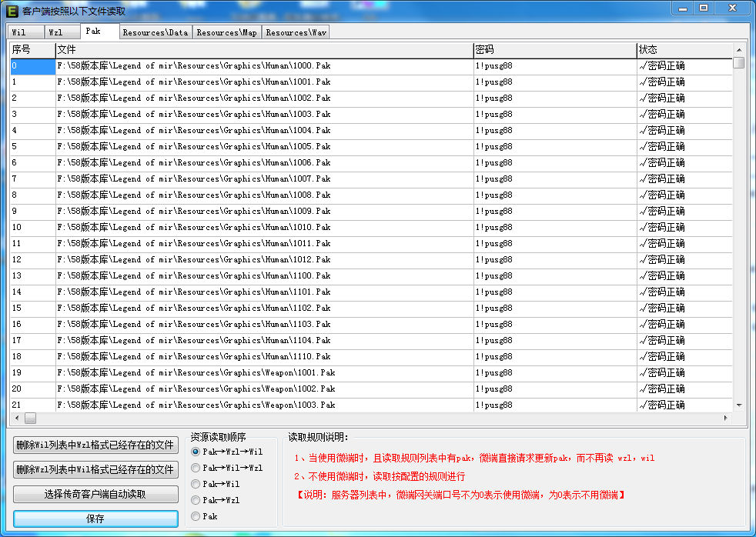
Task: Open the Resources\Map tab
Action: (x=227, y=32)
